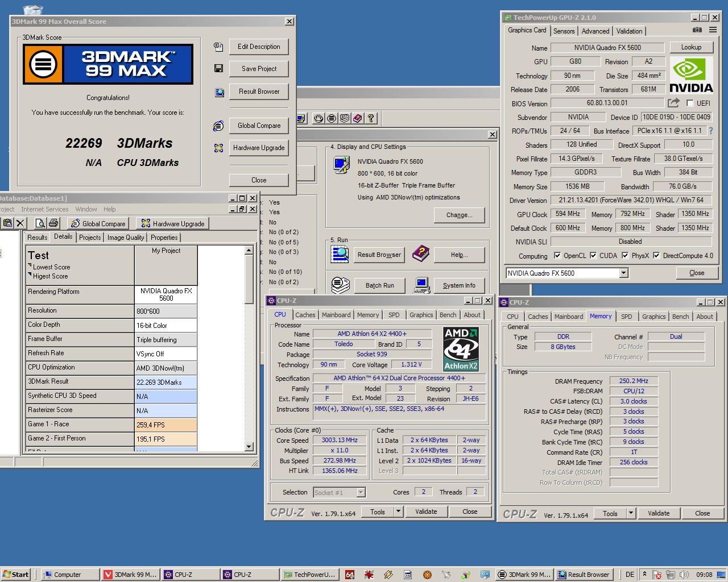Click the Result Browser vertical scrollbar thumb
The height and width of the screenshot is (582, 728).
(x=249, y=278)
